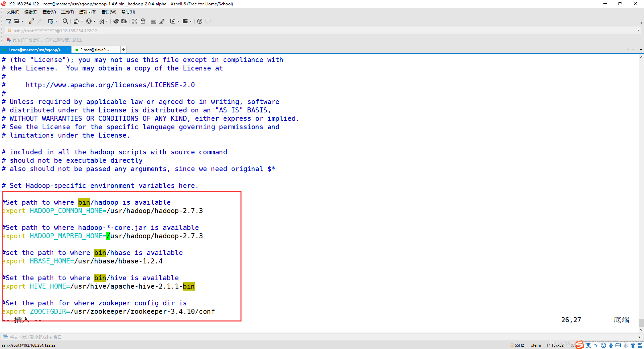Screen dimensions: 644x349
Task: Click the Lock screen padlock icon
Action: click(143, 21)
